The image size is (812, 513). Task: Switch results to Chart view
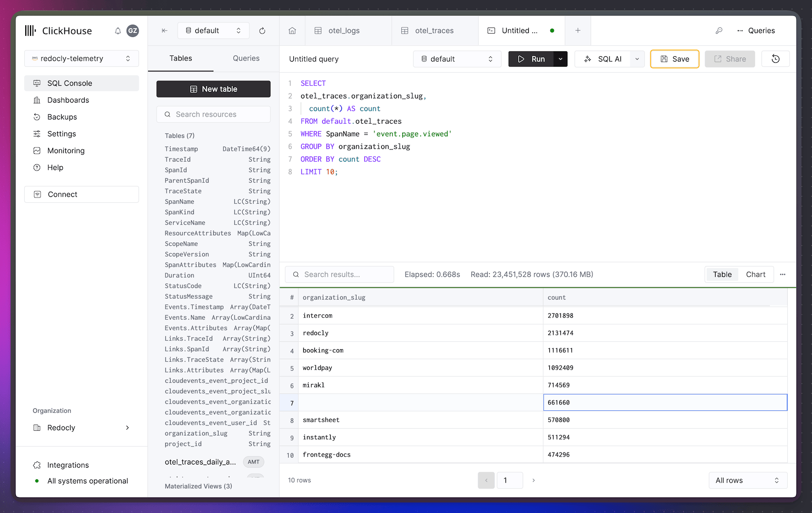click(756, 274)
